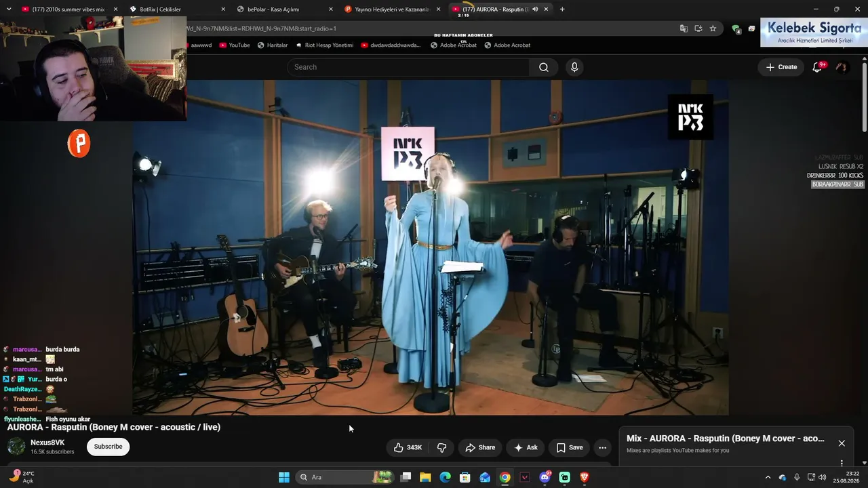Expand the tab search dropdown arrow
The image size is (868, 488).
click(9, 9)
